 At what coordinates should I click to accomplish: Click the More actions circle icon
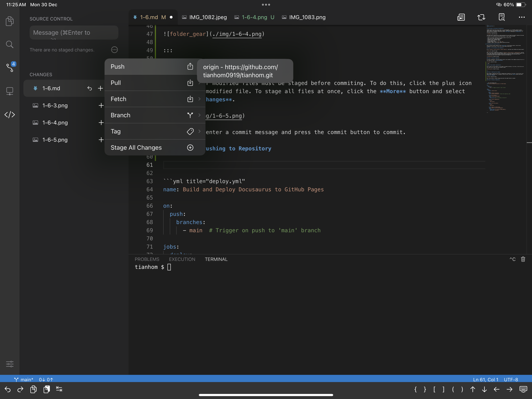point(115,50)
